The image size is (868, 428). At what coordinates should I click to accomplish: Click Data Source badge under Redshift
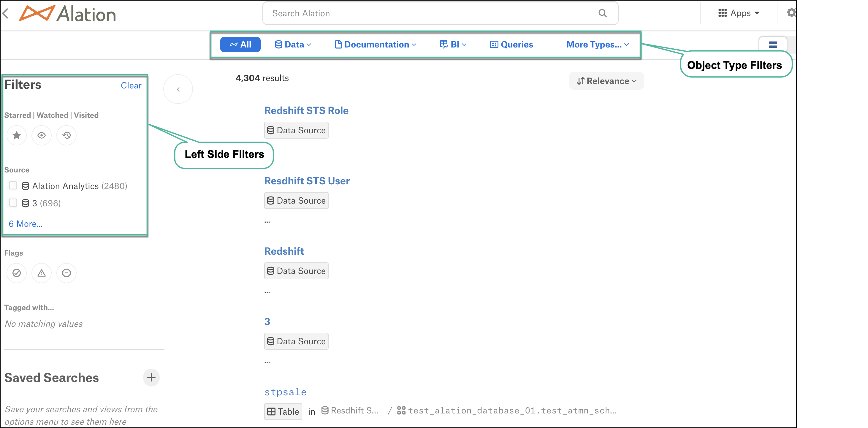coord(296,271)
